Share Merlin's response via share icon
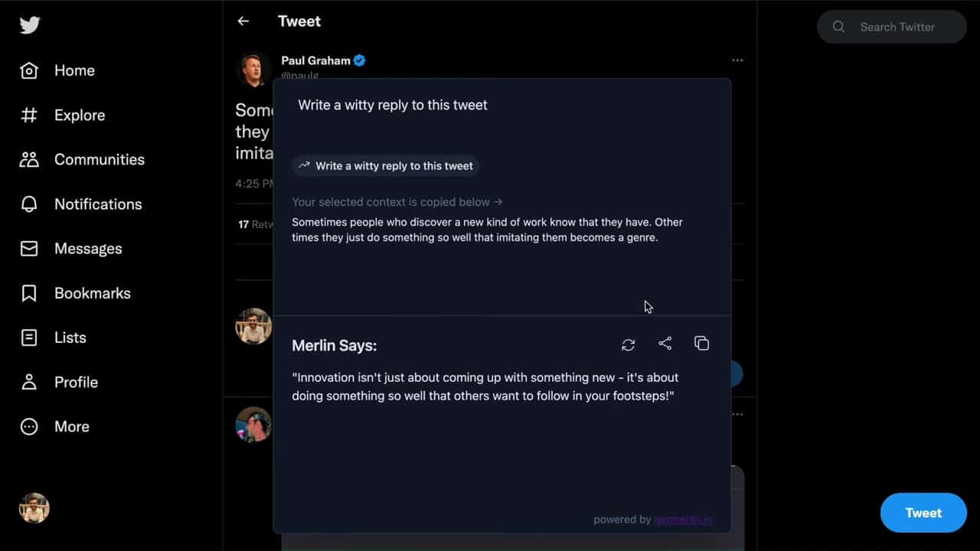Viewport: 980px width, 551px height. pyautogui.click(x=665, y=344)
